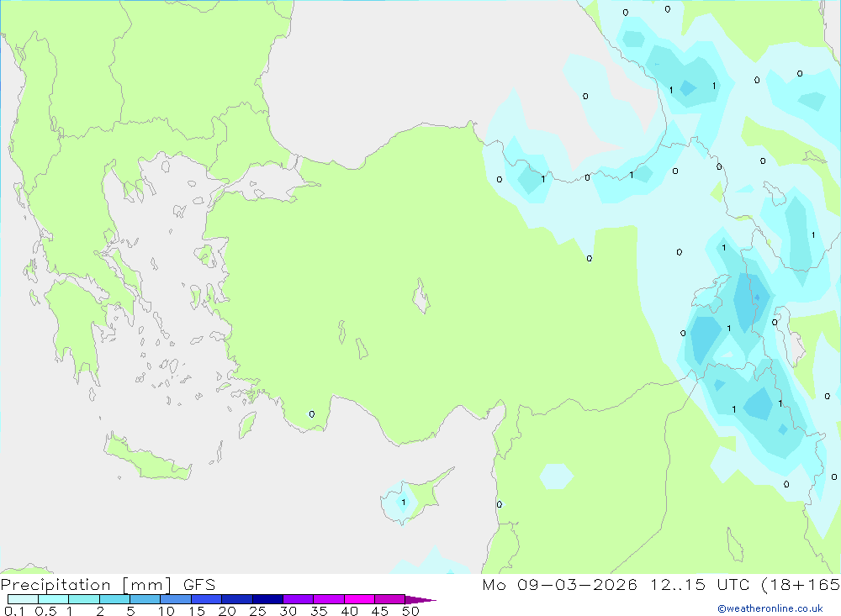The width and height of the screenshot is (841, 616).
Task: Click the 35–40 mm legend swatch
Action: (329, 599)
